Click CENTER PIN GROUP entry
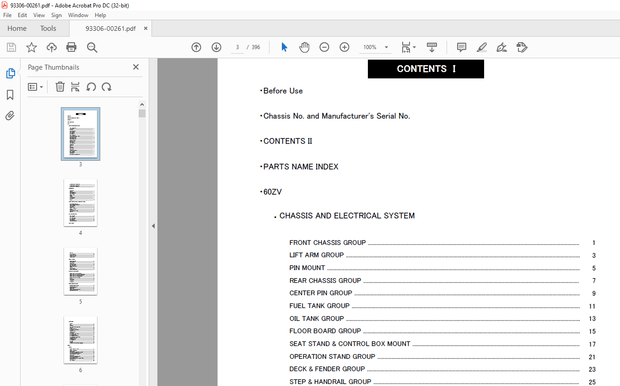The width and height of the screenshot is (620, 386). (320, 293)
